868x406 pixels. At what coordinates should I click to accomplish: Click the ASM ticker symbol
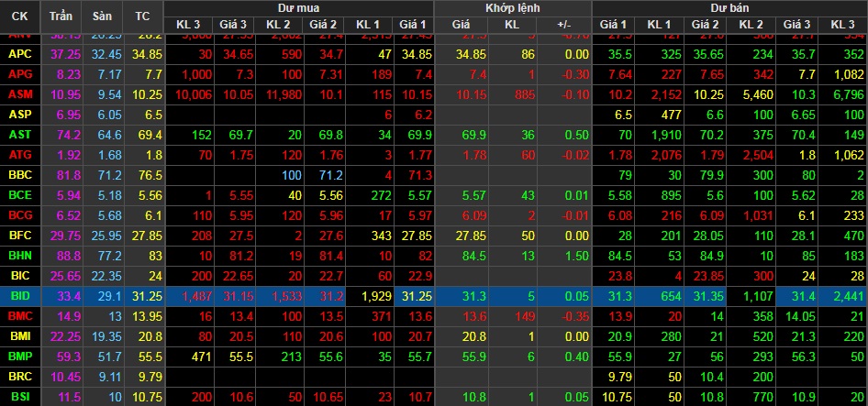click(x=20, y=94)
